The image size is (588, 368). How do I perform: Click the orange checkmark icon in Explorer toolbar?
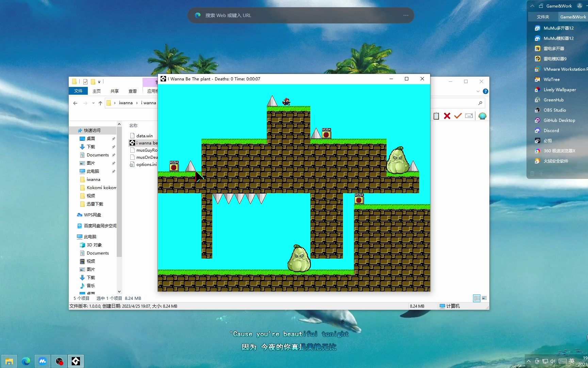click(x=458, y=116)
